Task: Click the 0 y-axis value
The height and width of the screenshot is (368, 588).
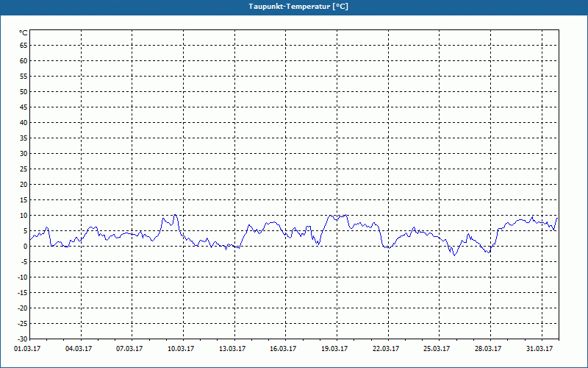Action: click(x=26, y=247)
